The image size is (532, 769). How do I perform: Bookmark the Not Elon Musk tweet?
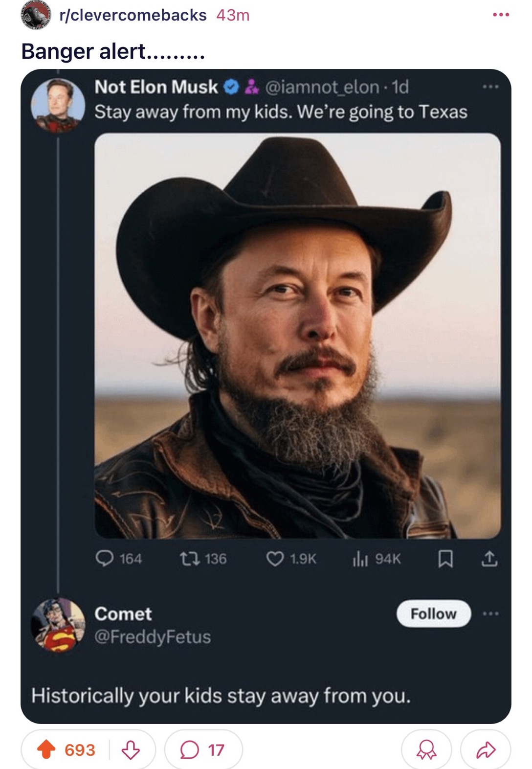445,558
